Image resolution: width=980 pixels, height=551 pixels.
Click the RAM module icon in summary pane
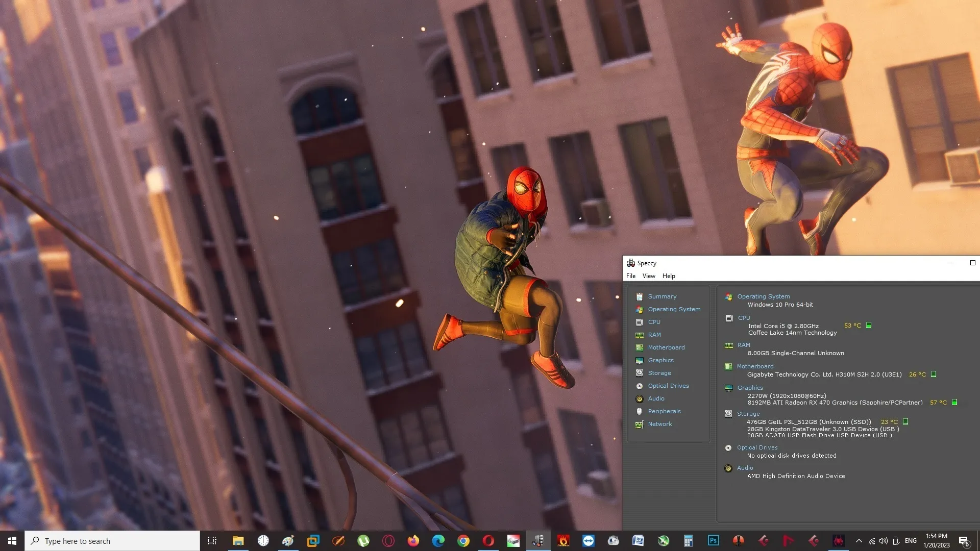pos(728,345)
